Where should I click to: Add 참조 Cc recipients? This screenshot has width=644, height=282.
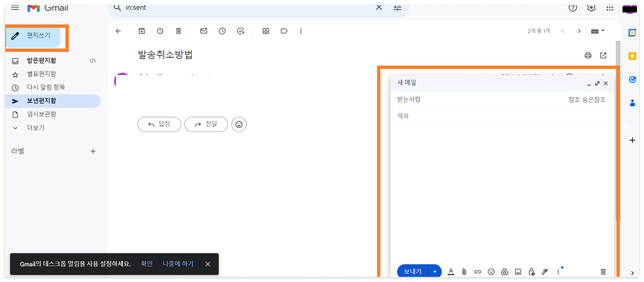pos(575,100)
